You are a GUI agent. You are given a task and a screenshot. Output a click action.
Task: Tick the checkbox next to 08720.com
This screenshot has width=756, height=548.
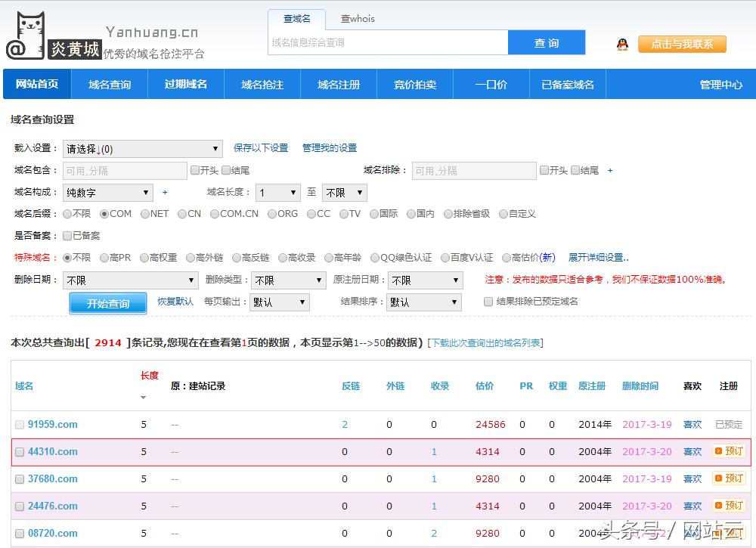[x=20, y=533]
